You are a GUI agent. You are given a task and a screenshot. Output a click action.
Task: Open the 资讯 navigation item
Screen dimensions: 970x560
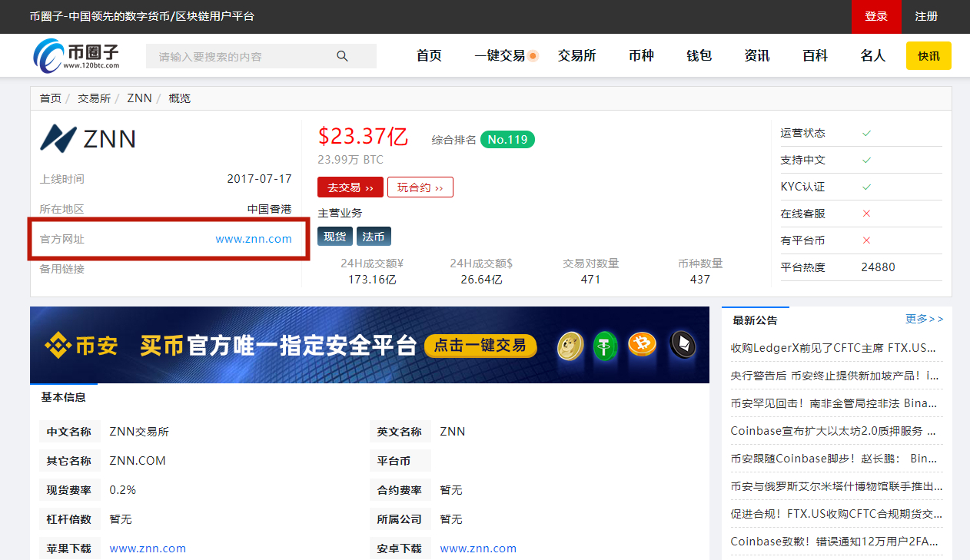point(757,55)
